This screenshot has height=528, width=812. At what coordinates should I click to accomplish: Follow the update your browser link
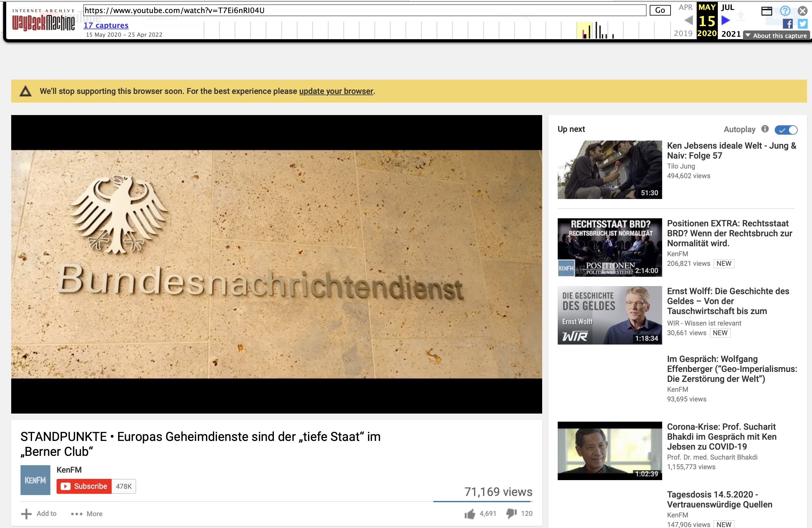coord(336,91)
